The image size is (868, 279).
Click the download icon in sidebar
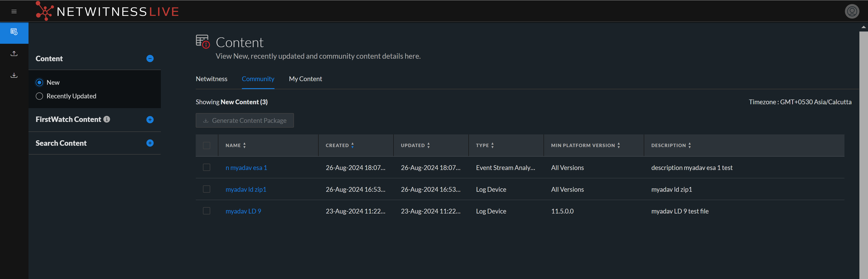pos(14,75)
